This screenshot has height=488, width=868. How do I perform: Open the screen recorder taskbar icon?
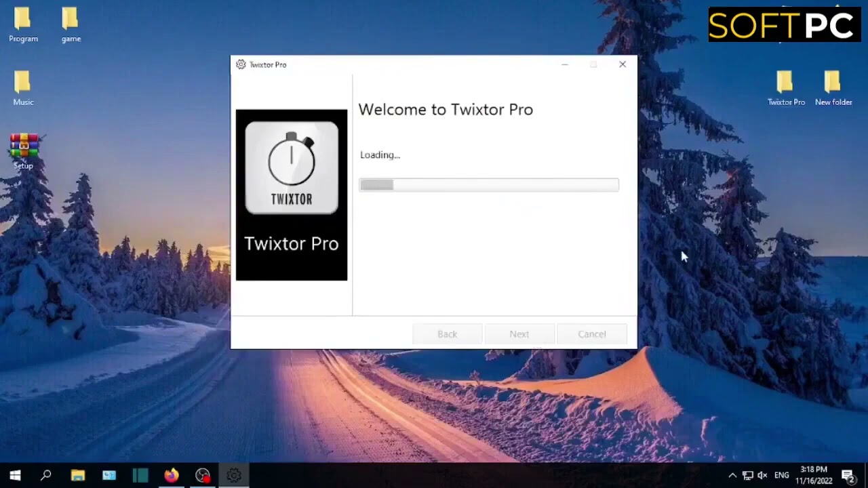(203, 476)
